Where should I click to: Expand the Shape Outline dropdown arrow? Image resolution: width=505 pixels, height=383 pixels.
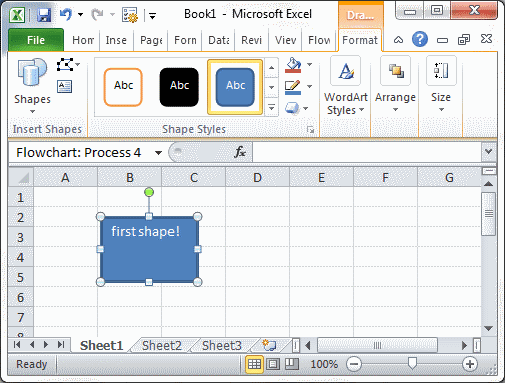coord(310,87)
